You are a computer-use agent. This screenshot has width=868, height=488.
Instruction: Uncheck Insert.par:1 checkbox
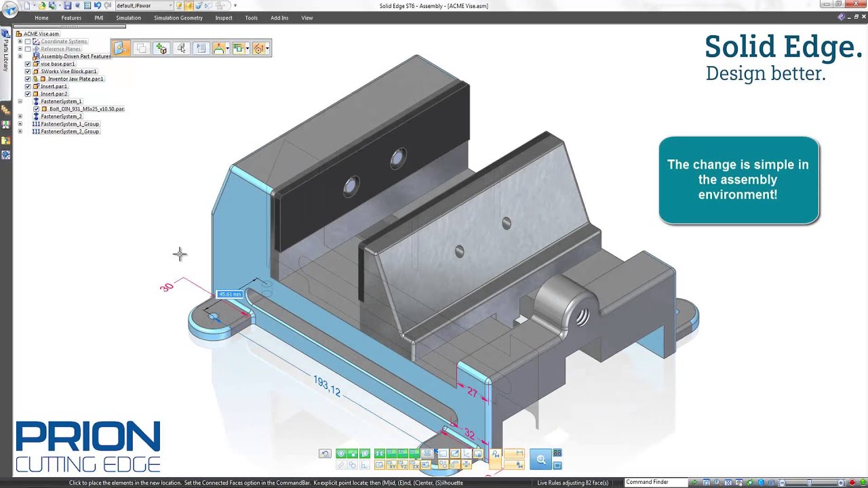(28, 86)
